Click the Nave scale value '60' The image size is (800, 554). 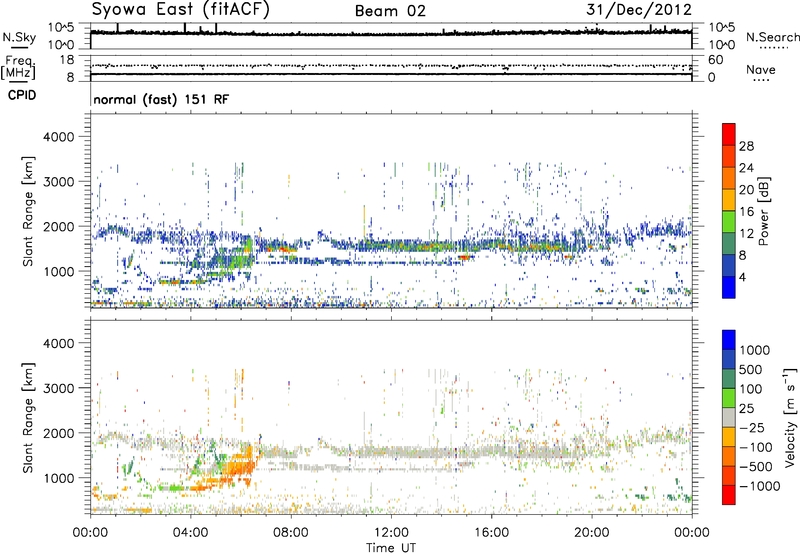[715, 60]
